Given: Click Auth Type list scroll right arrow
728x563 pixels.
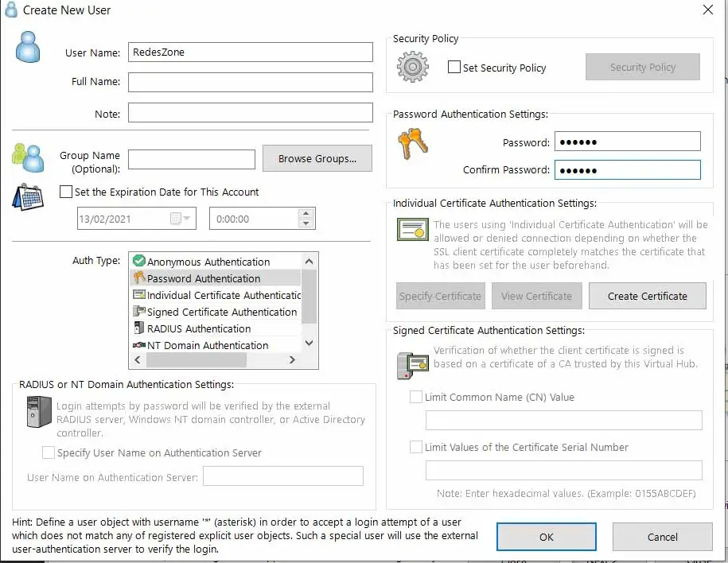Looking at the screenshot, I should click(x=292, y=359).
